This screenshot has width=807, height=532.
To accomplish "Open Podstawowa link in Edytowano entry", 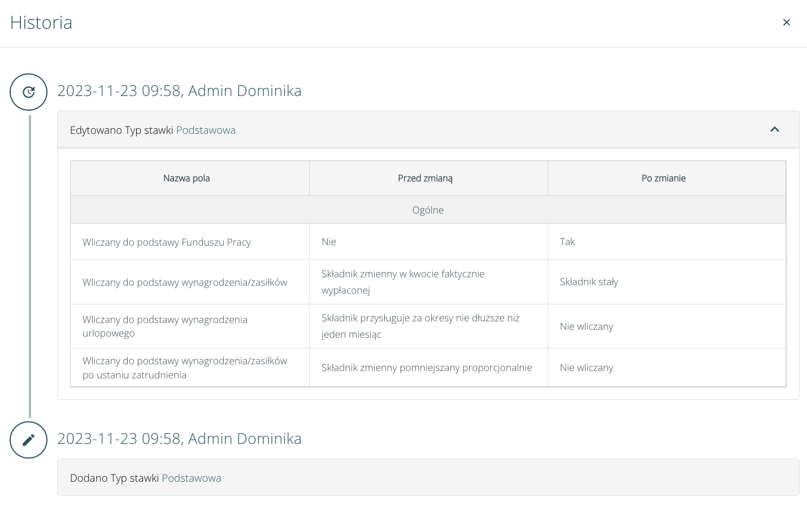I will [x=206, y=130].
